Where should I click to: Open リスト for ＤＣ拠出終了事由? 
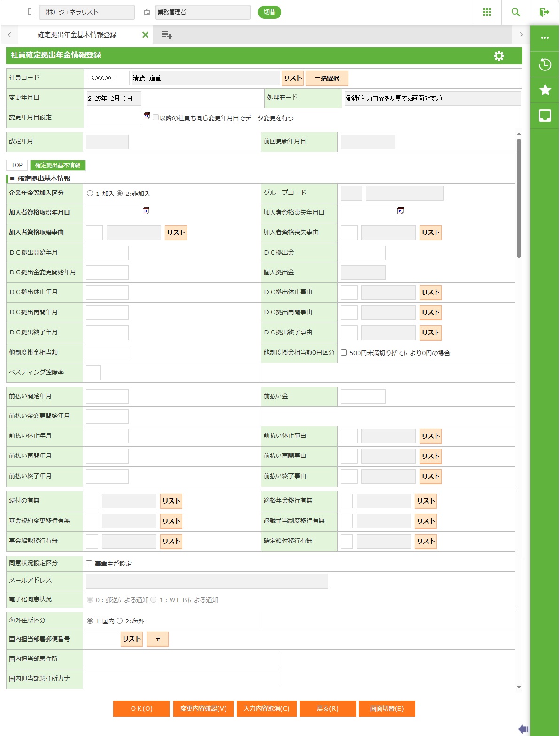431,333
